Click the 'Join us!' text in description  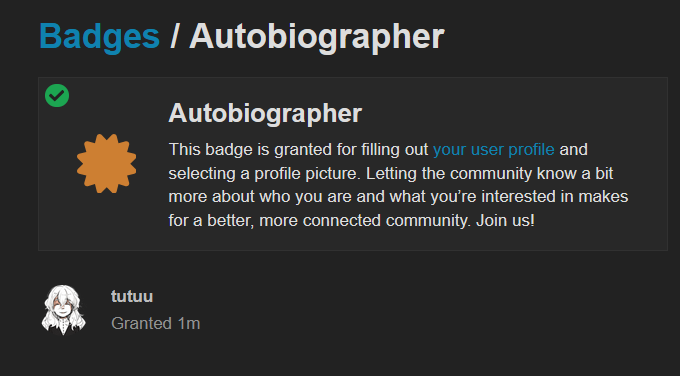point(505,221)
